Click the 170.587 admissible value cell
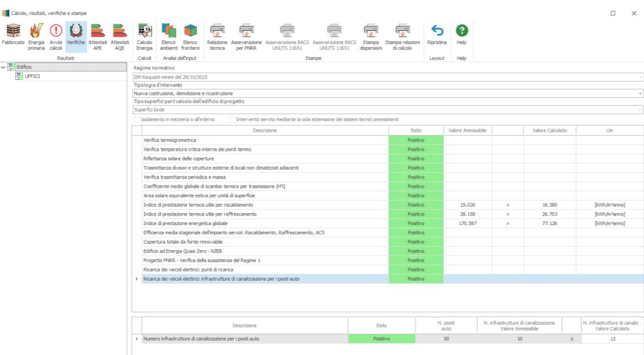This screenshot has height=355, width=644. [x=467, y=223]
